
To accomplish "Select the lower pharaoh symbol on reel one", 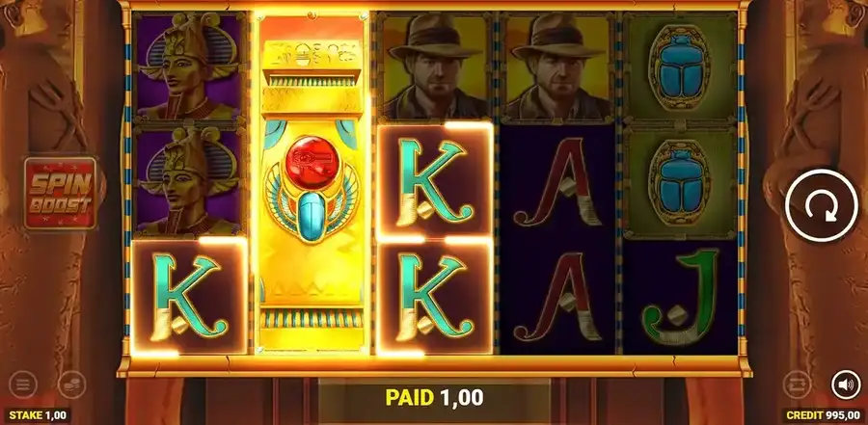I will click(x=189, y=181).
